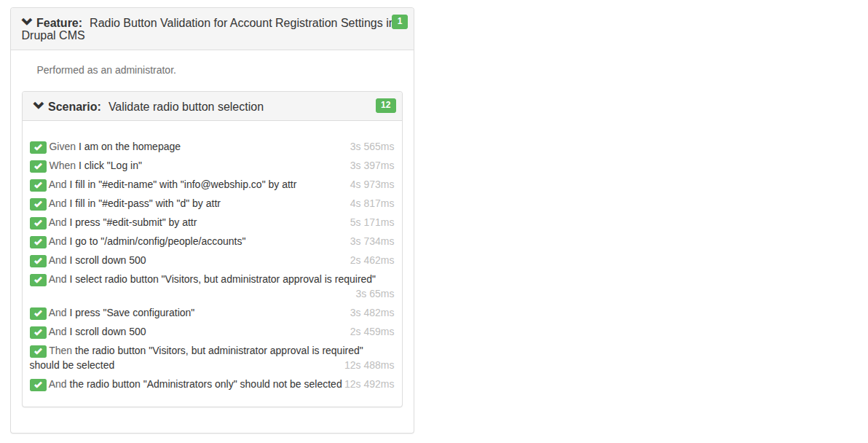868x443 pixels.
Task: Click pass icon for #edit-submit press step
Action: (38, 223)
